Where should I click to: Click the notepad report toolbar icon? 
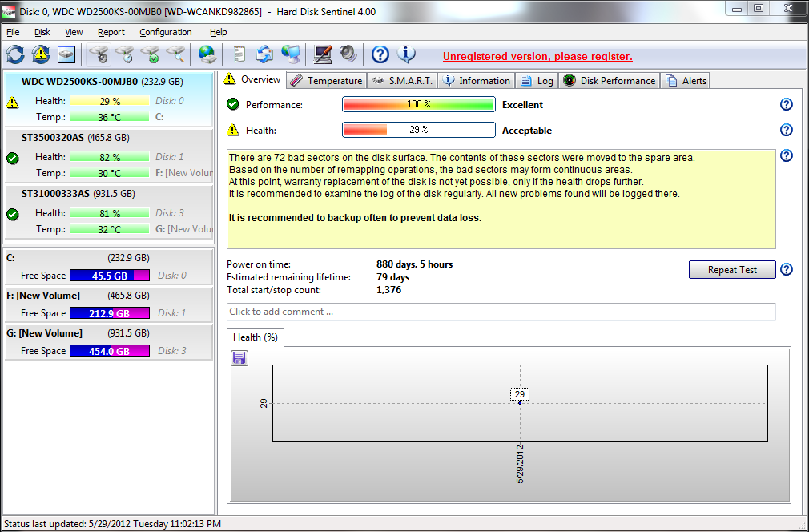pos(239,54)
